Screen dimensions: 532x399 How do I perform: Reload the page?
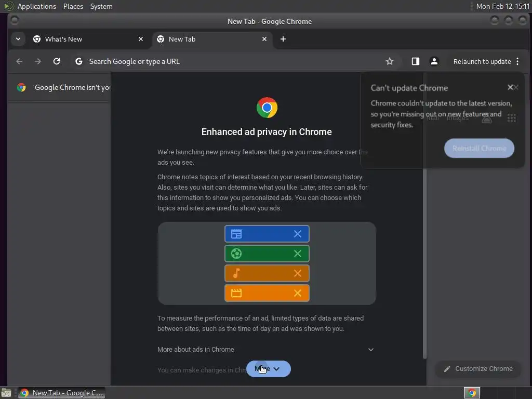coord(57,61)
